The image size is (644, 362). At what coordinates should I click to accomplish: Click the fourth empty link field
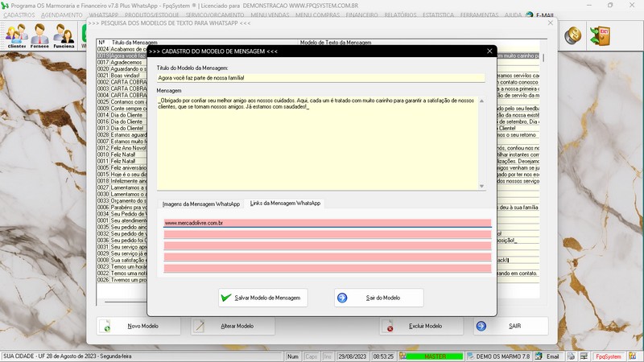tap(328, 257)
